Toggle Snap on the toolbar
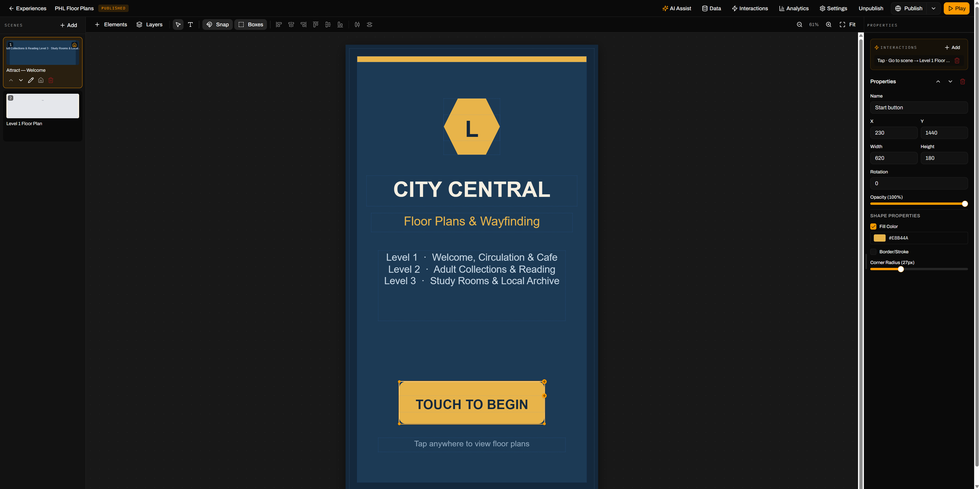 point(218,25)
